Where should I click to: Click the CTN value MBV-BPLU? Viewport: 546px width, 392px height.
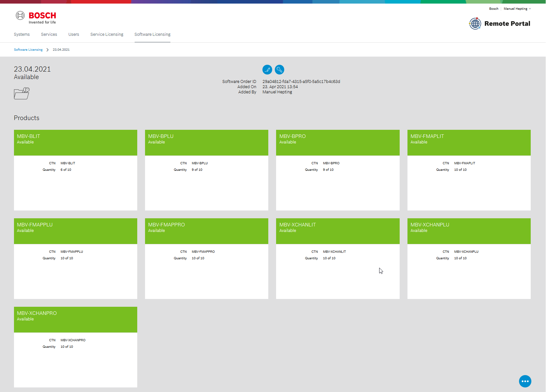coord(200,163)
